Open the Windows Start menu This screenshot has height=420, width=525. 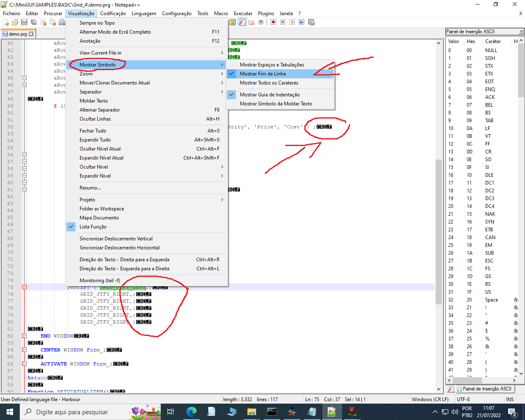click(10, 412)
